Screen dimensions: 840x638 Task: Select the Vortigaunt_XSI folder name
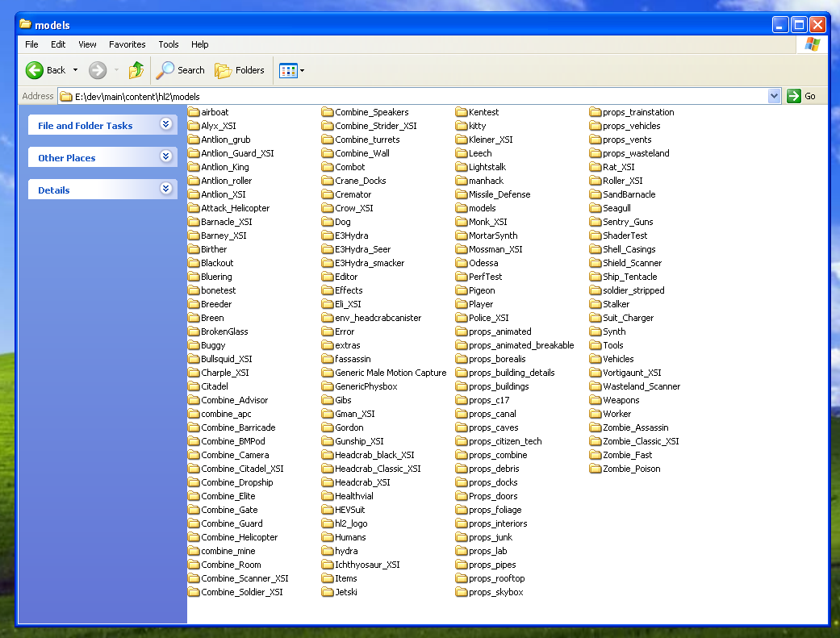632,373
